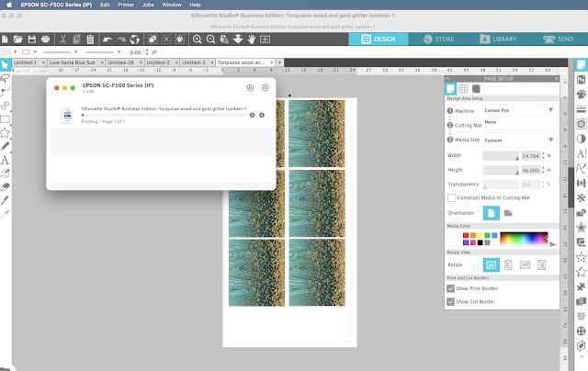This screenshot has height=371, width=588.
Task: Fit page to window icon
Action: [266, 39]
